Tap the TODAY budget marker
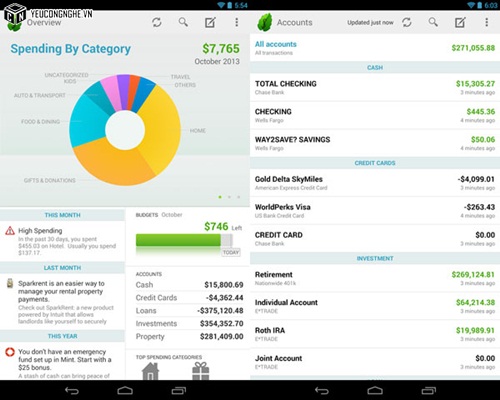 pyautogui.click(x=231, y=252)
